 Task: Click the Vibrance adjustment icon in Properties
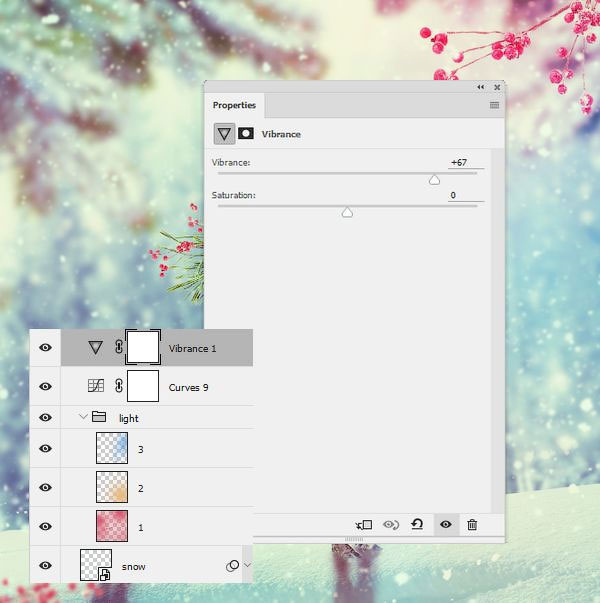[x=224, y=134]
